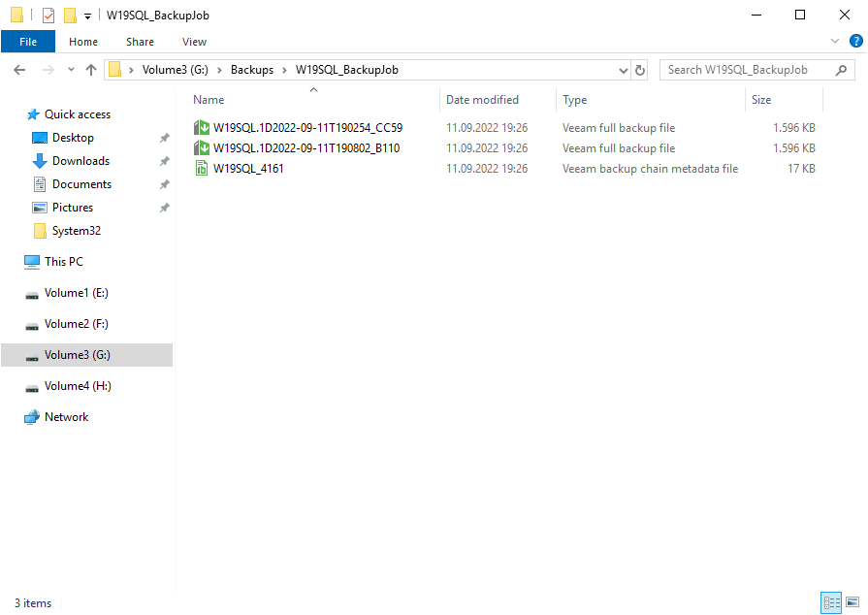Click the folder icon in title bar
Viewport: 868px width, 615px height.
point(16,15)
